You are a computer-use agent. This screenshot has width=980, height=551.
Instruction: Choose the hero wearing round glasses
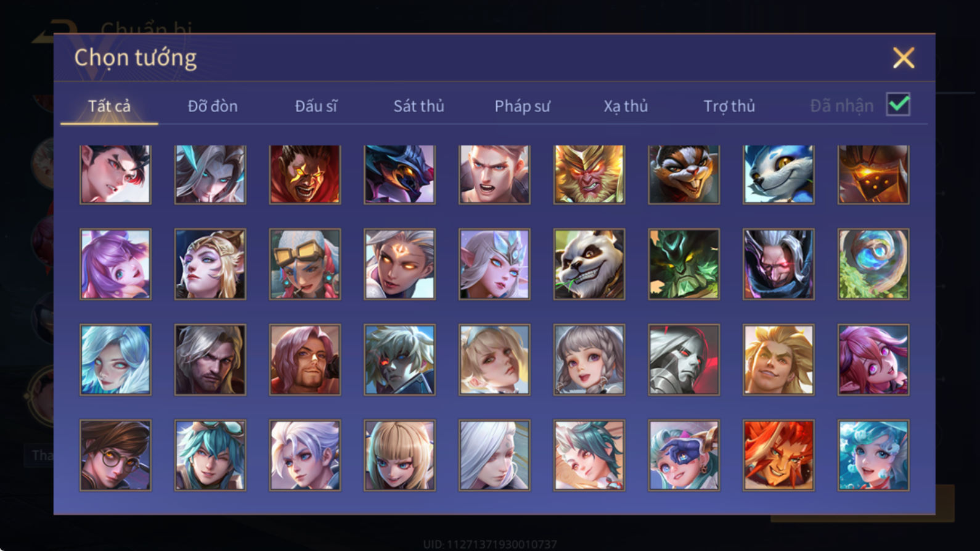[115, 455]
